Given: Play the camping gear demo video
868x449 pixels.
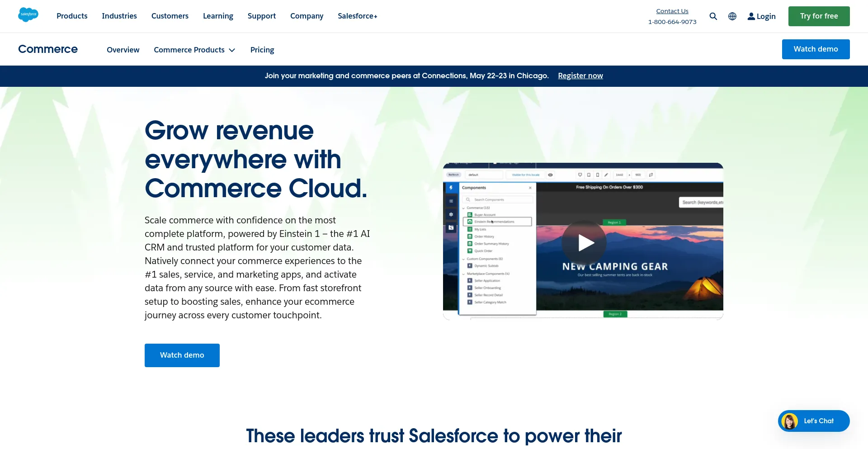Looking at the screenshot, I should click(x=584, y=243).
